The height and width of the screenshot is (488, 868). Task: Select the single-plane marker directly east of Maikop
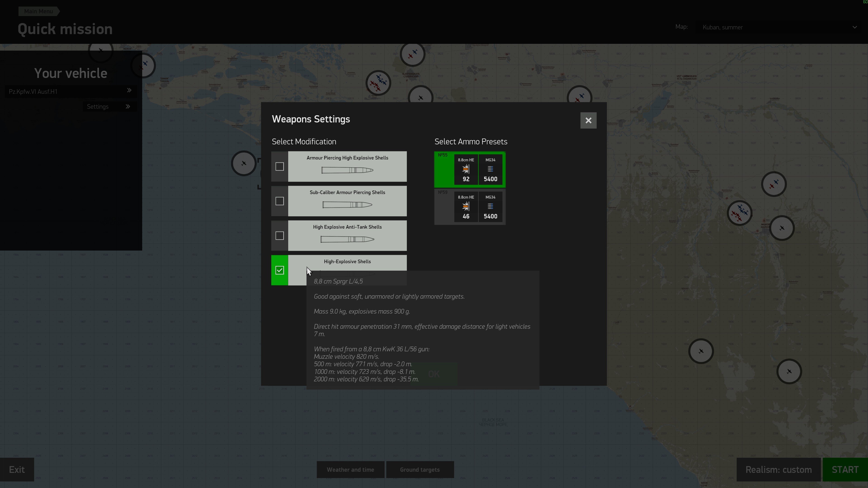(x=782, y=228)
